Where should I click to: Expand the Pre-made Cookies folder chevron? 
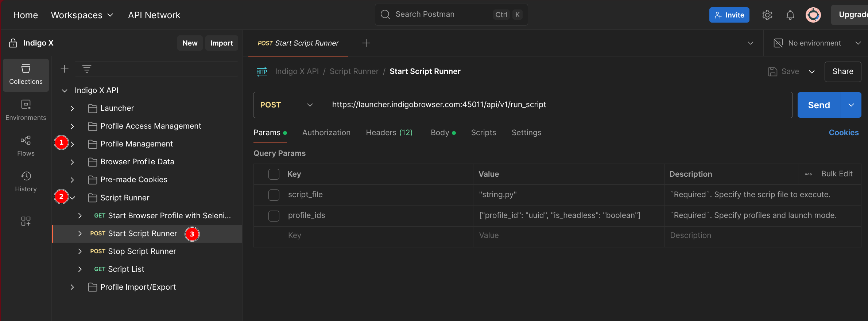tap(72, 180)
